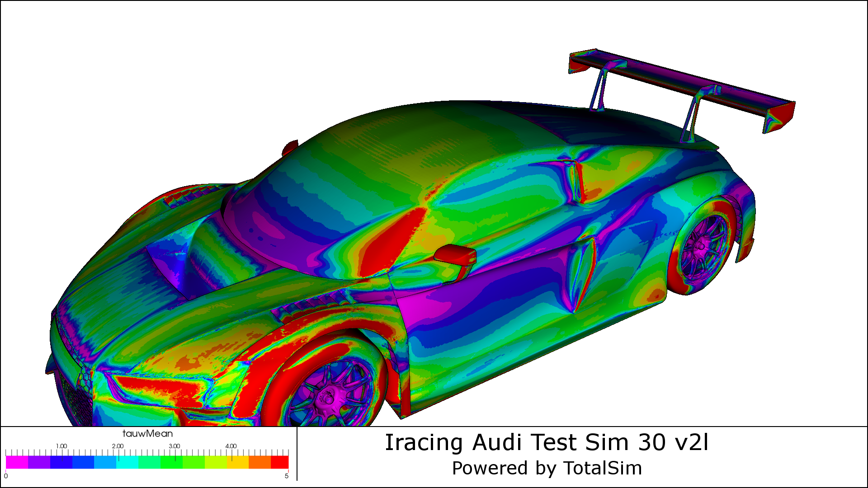Screen dimensions: 868x488
Task: Click the title 'Iracing Audi Test Sim 30 v2l'
Action: click(547, 442)
